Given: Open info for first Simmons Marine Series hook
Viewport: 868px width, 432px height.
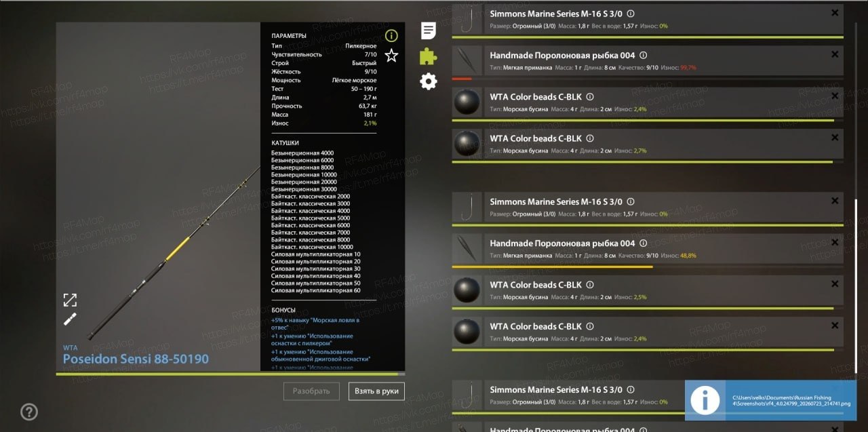Looking at the screenshot, I should 631,14.
